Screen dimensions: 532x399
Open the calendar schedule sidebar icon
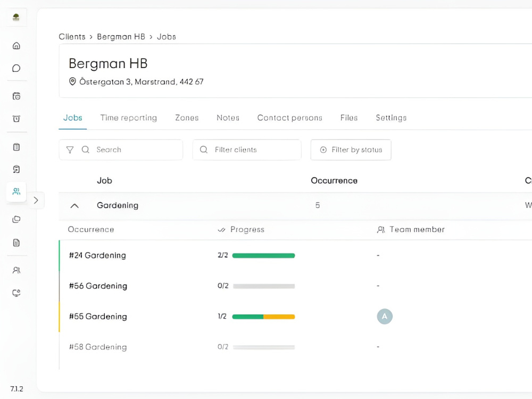coord(16,96)
